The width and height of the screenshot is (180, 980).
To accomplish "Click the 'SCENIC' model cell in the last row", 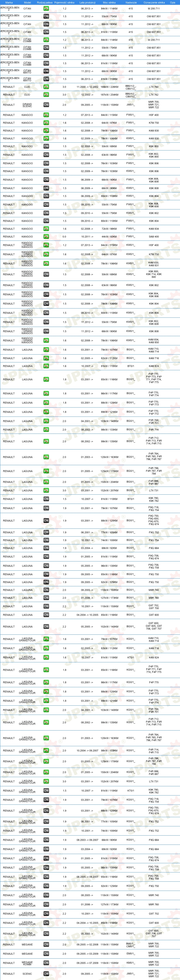I will (x=27, y=974).
